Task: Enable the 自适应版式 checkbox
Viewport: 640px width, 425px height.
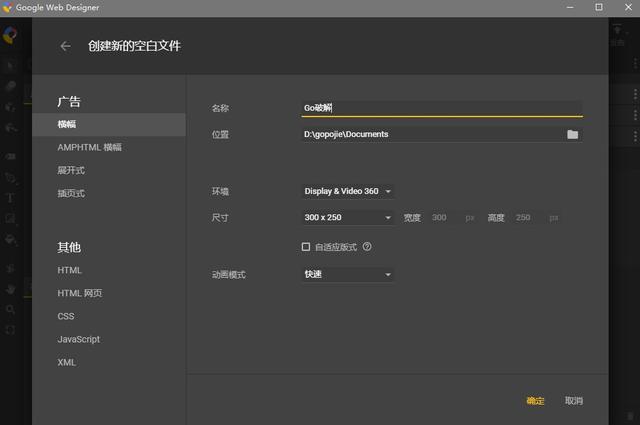Action: [x=306, y=247]
